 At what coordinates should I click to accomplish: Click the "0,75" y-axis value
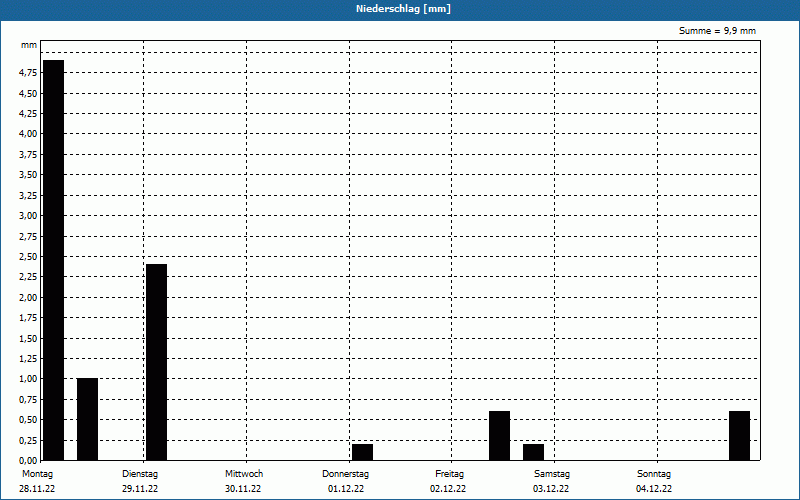(x=28, y=399)
